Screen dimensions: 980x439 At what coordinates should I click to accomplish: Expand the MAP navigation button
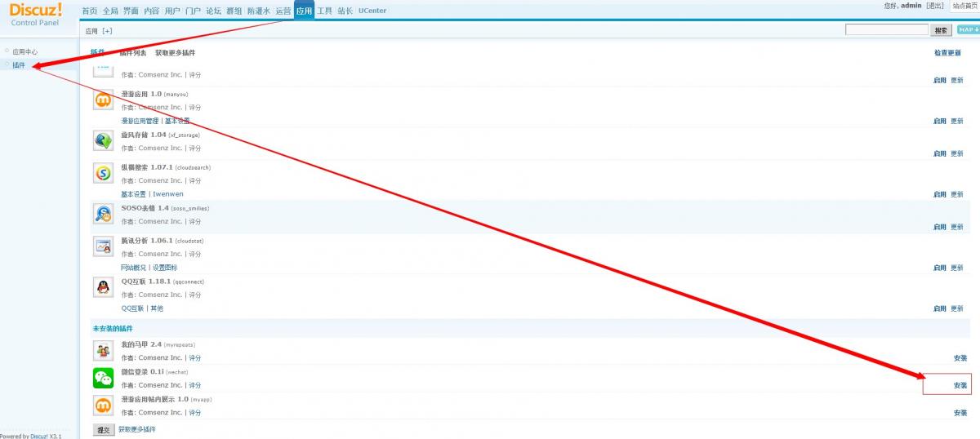(x=968, y=30)
